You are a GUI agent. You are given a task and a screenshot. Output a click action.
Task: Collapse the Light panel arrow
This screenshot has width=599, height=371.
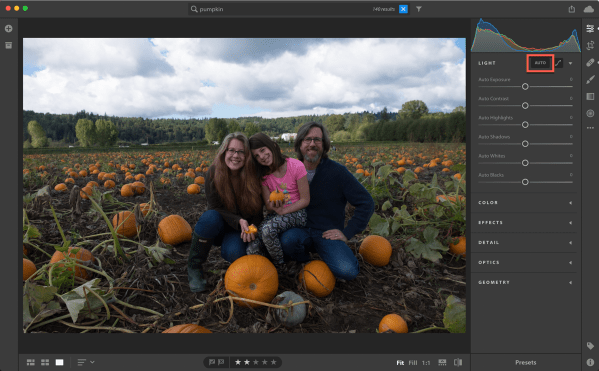[x=570, y=63]
